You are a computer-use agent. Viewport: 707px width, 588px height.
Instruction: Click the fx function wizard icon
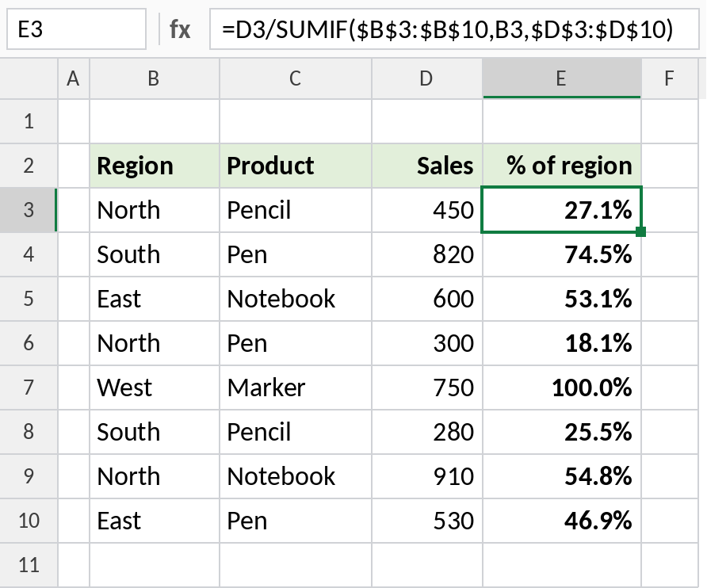point(180,30)
